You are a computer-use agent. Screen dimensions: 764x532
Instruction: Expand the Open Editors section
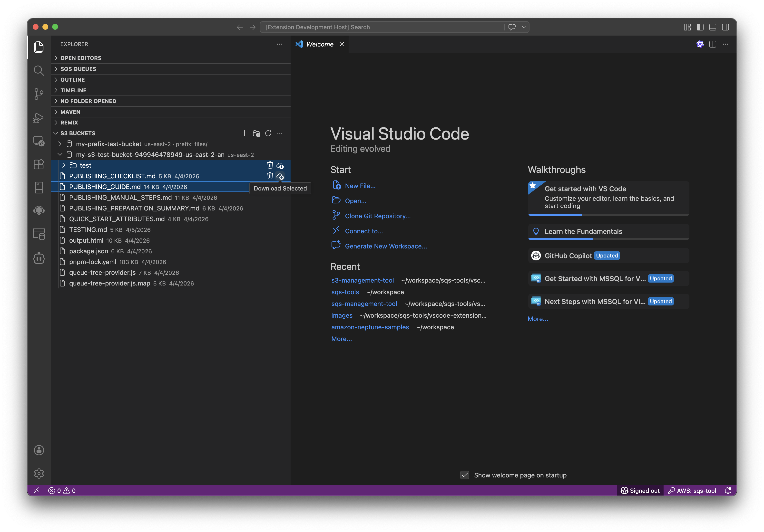pos(170,58)
